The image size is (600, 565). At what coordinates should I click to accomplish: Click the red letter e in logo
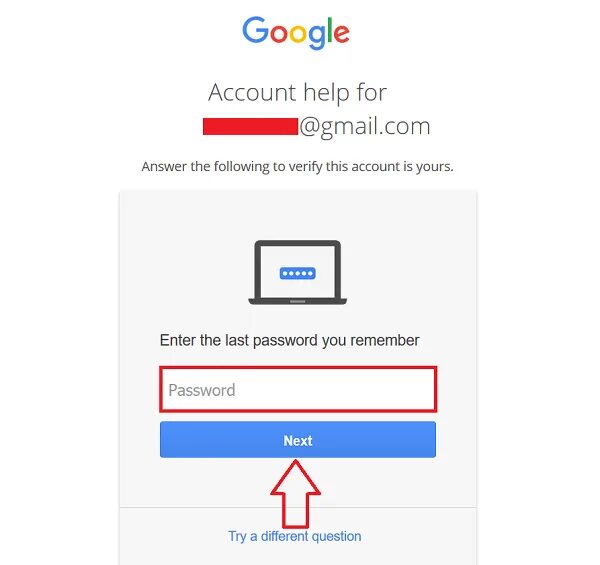click(x=341, y=33)
